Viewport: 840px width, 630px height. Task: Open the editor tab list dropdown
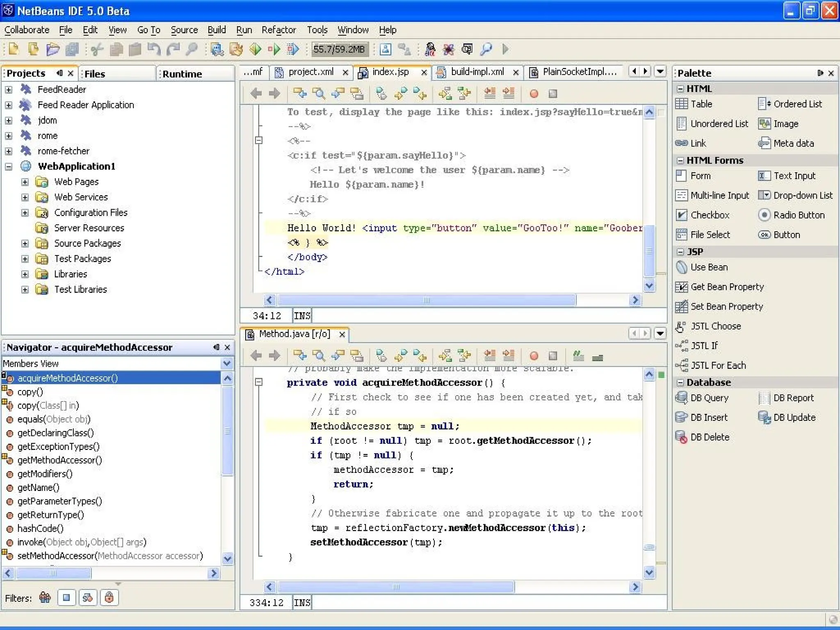(660, 71)
